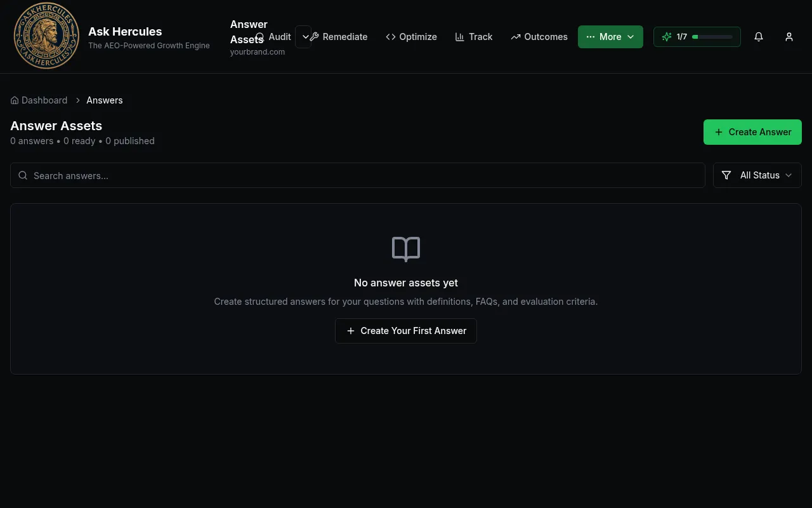Click the book icon in empty state
This screenshot has width=812, height=508.
(x=406, y=249)
